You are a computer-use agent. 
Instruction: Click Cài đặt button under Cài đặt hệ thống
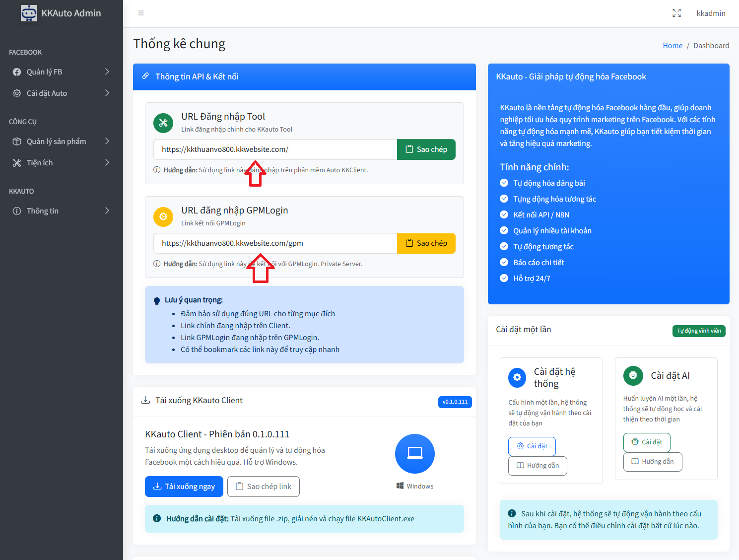(532, 446)
